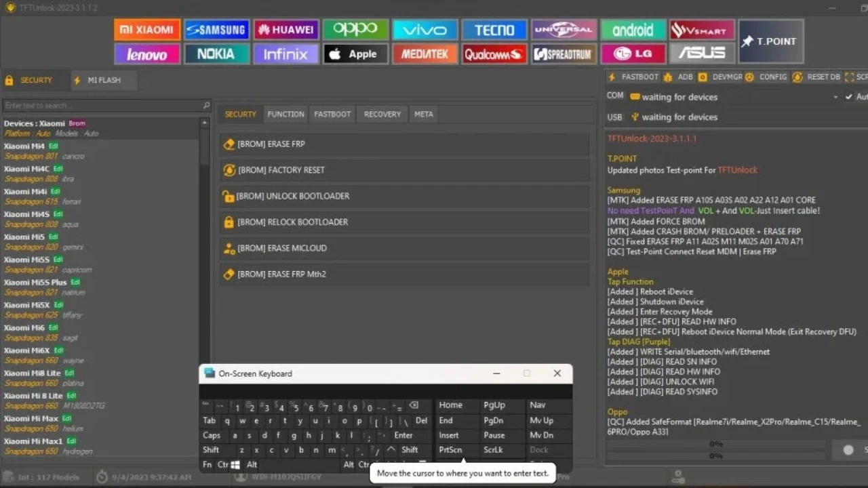The width and height of the screenshot is (868, 488).
Task: Select the Huawei brand logo
Action: pos(285,30)
